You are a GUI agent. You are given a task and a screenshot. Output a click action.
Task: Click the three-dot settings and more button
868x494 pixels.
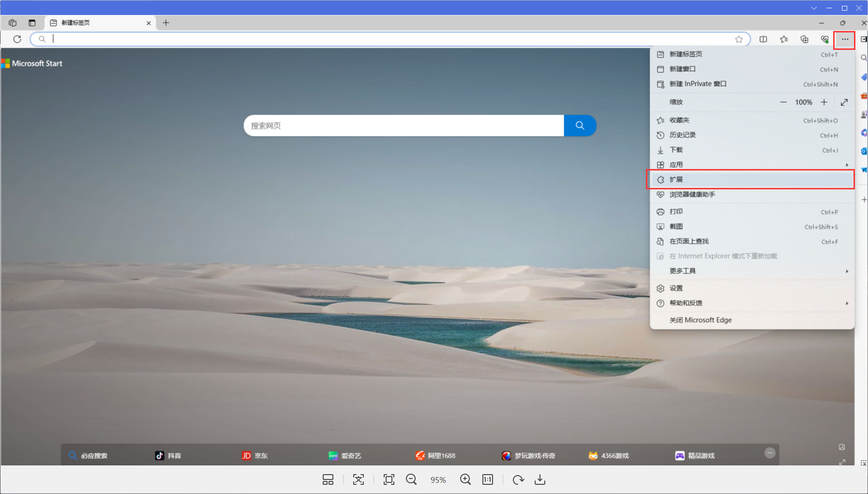point(845,39)
